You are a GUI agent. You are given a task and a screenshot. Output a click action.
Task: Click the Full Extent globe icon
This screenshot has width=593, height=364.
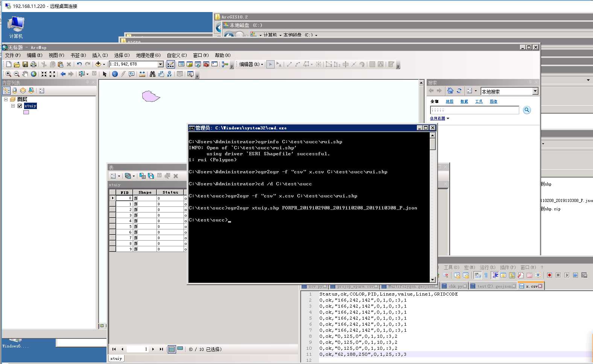[33, 74]
